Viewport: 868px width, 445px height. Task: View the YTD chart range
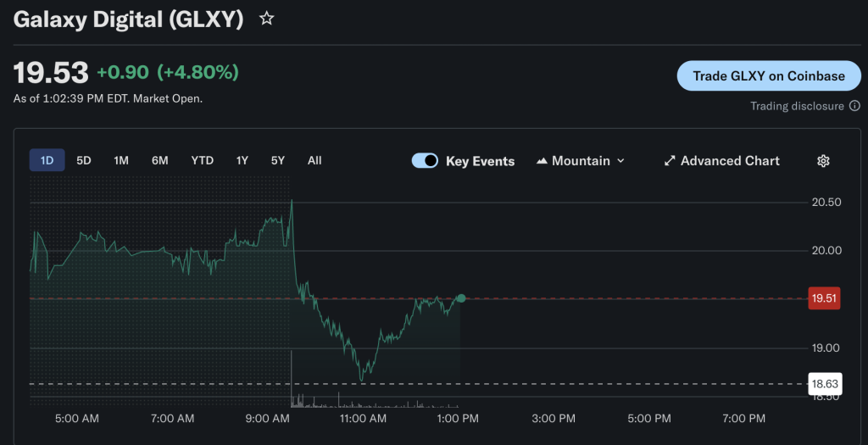pos(202,160)
